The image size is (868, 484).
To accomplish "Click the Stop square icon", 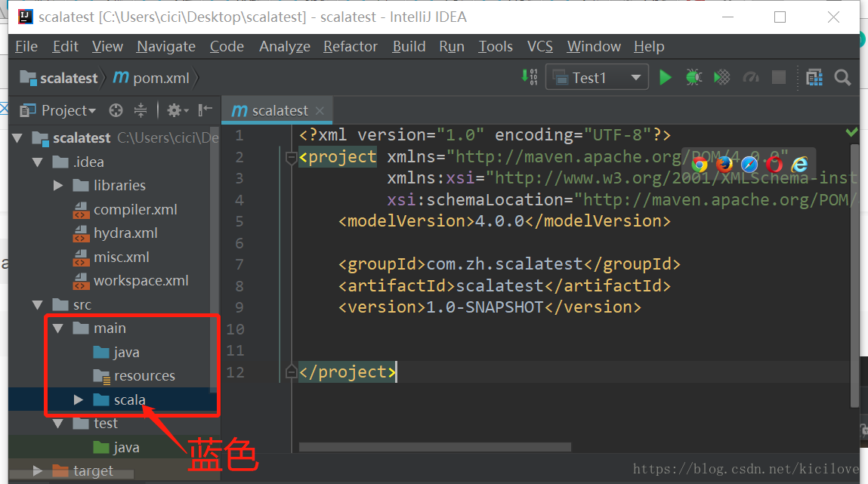I will point(778,78).
